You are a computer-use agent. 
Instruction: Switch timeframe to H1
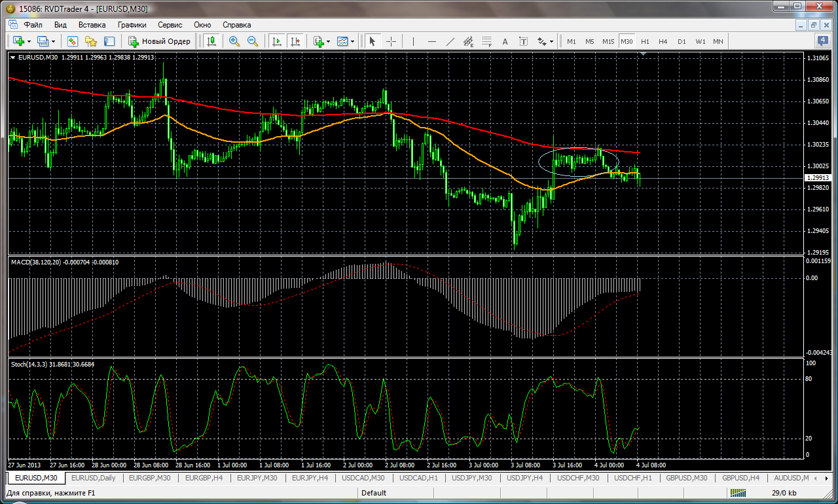click(645, 41)
